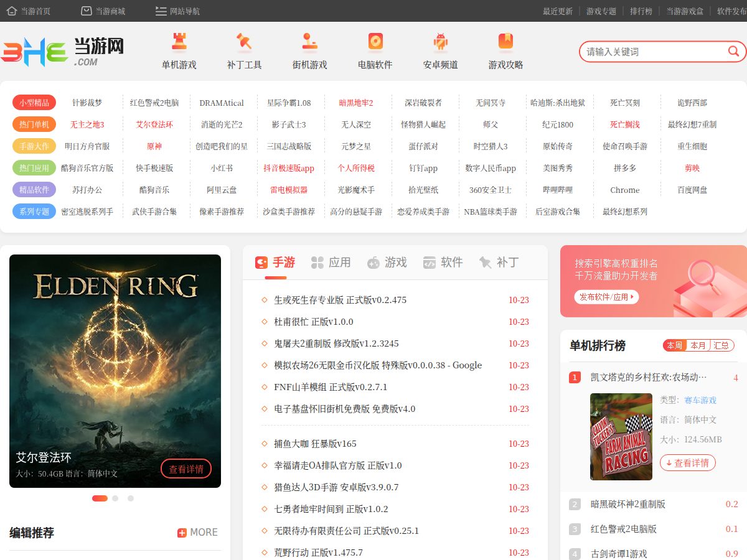This screenshot has height=560, width=747.
Task: Focus the keyword search input
Action: click(x=654, y=52)
